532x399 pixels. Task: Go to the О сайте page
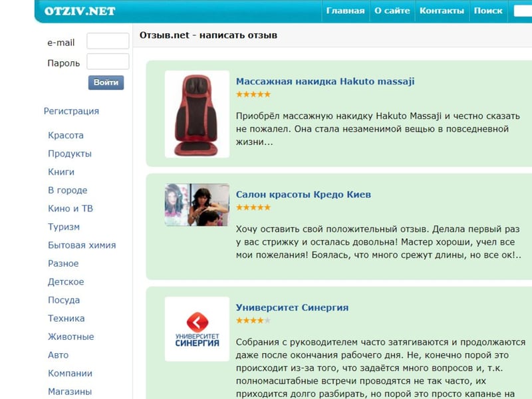392,11
